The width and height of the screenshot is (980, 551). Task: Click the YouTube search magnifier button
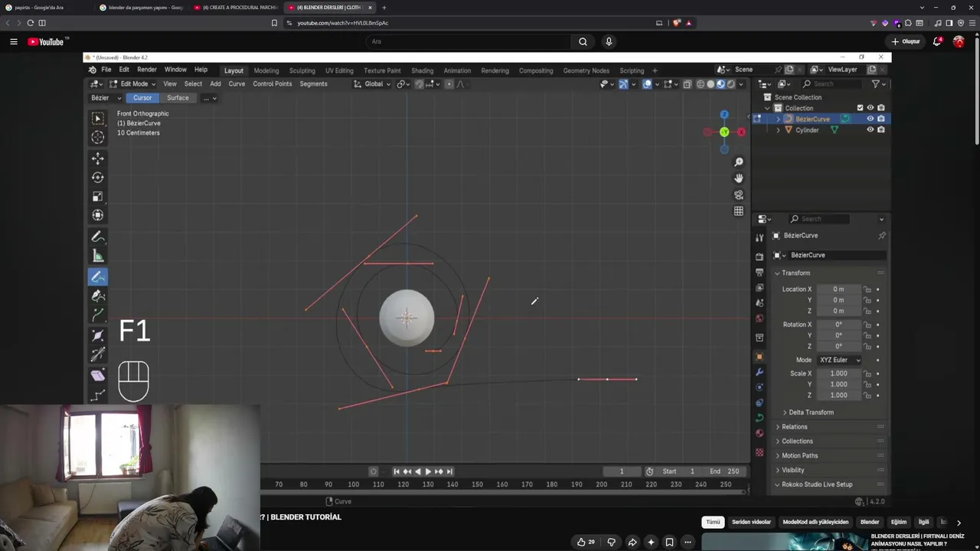(x=583, y=41)
